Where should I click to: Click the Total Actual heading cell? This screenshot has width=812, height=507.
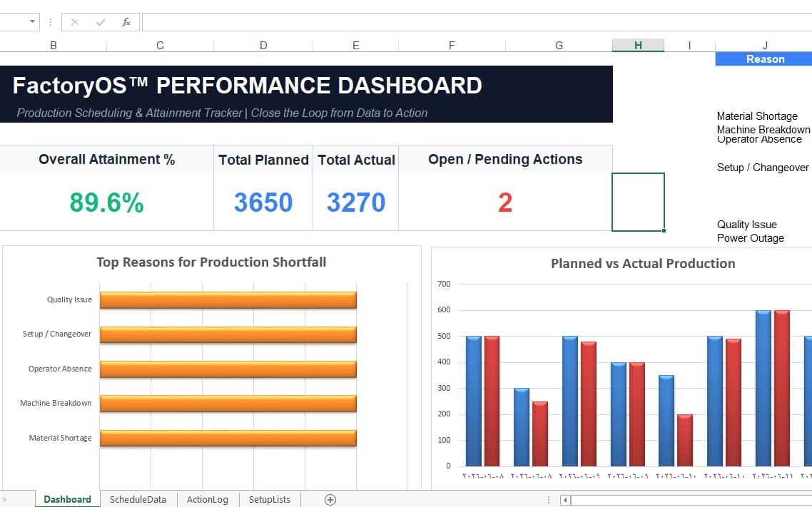click(x=356, y=160)
